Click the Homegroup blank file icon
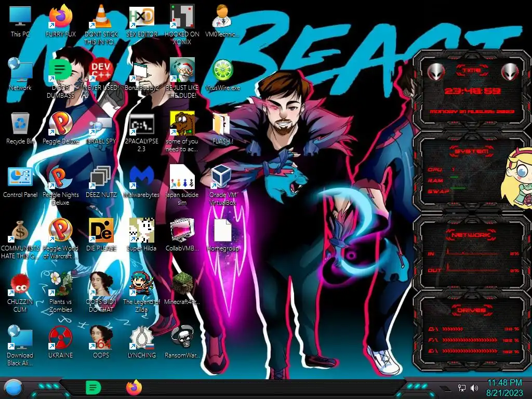Image resolution: width=532 pixels, height=399 pixels. (x=222, y=231)
